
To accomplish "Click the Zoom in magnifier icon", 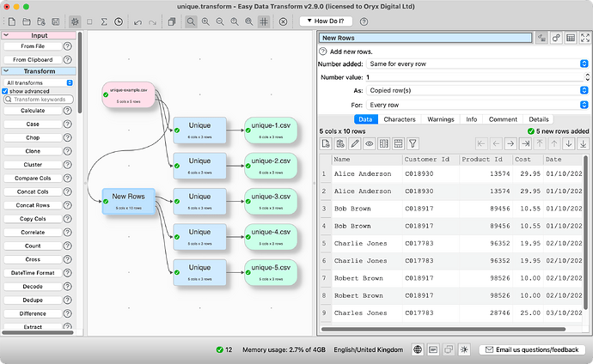I will pyautogui.click(x=205, y=21).
